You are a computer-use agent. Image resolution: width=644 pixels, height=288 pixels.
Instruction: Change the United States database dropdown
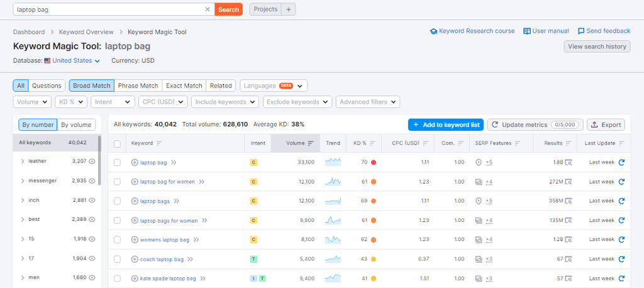76,61
